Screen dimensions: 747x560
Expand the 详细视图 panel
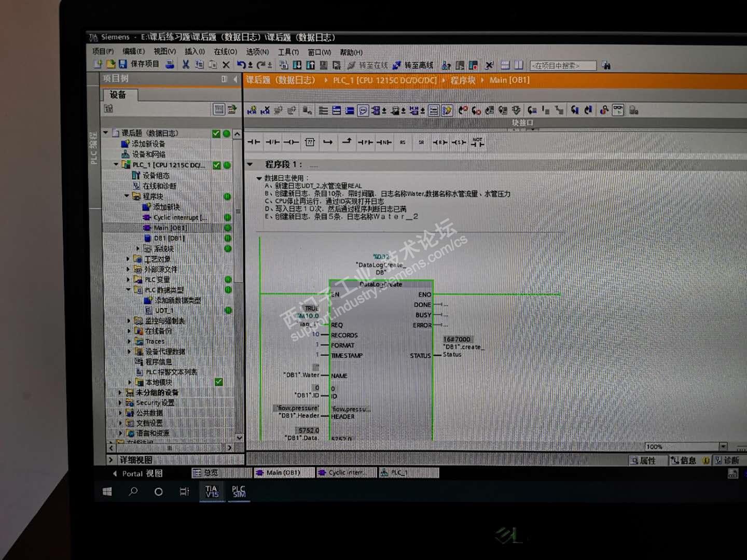pos(110,460)
